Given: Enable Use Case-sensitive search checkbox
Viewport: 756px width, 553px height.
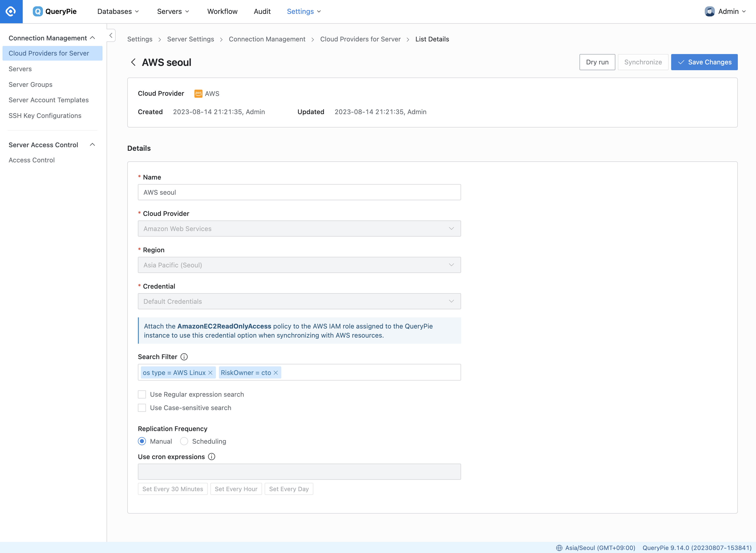Looking at the screenshot, I should pos(142,408).
